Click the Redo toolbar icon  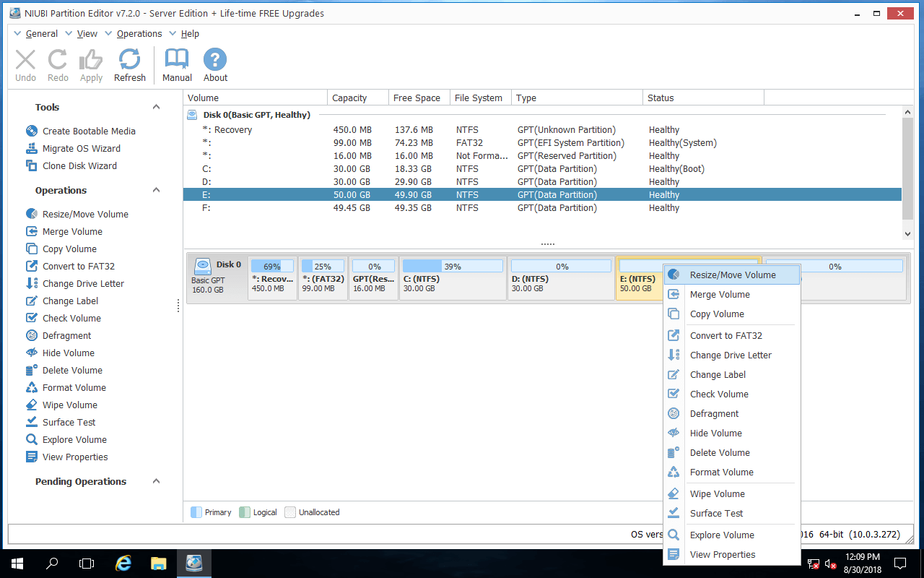[58, 60]
